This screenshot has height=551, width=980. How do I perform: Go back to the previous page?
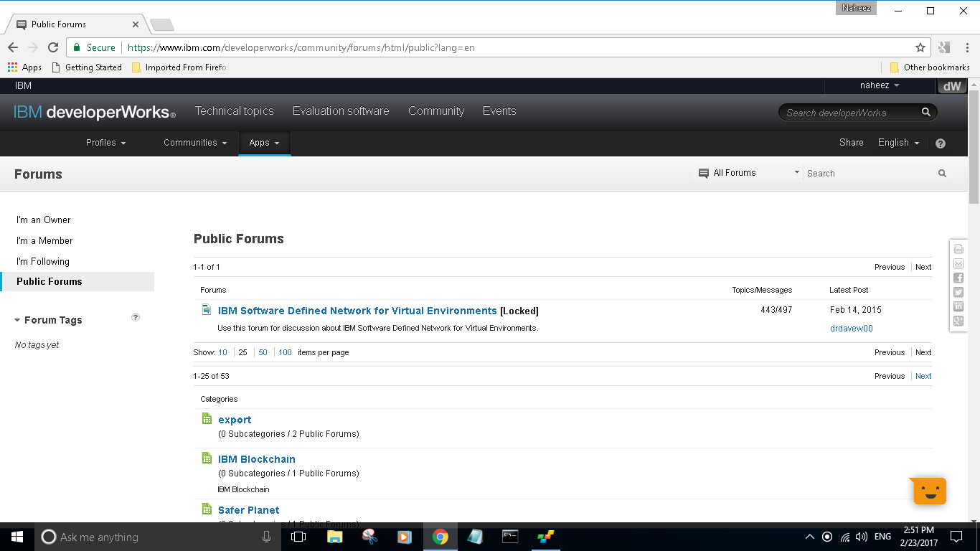tap(13, 47)
